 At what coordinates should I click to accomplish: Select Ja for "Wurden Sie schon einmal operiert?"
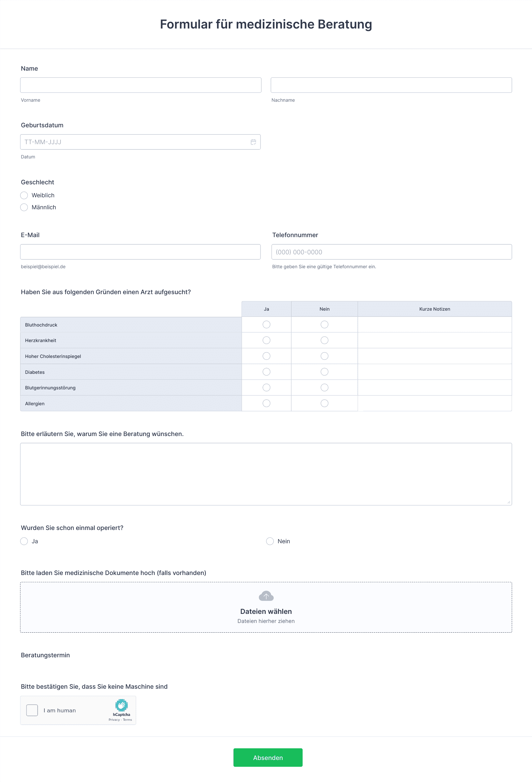24,541
